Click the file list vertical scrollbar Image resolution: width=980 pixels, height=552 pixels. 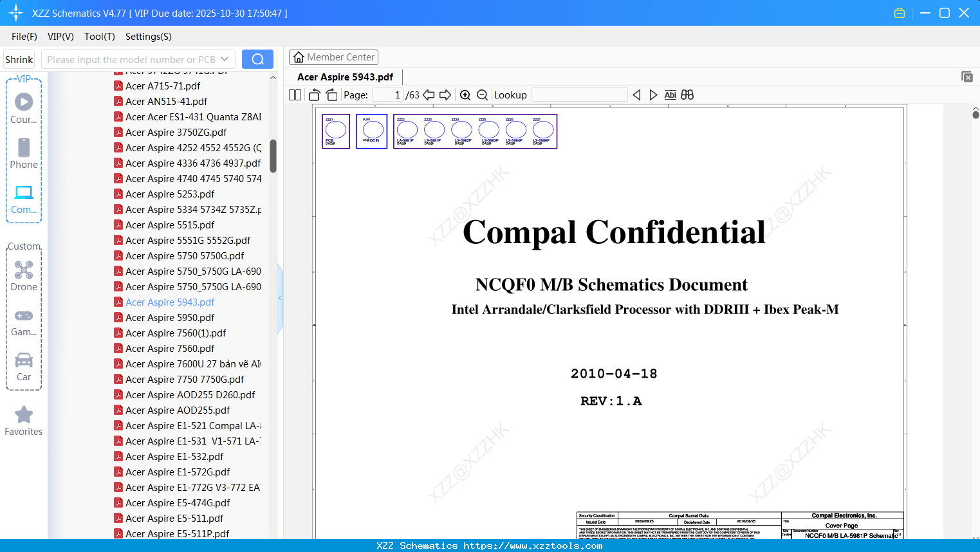tap(273, 156)
